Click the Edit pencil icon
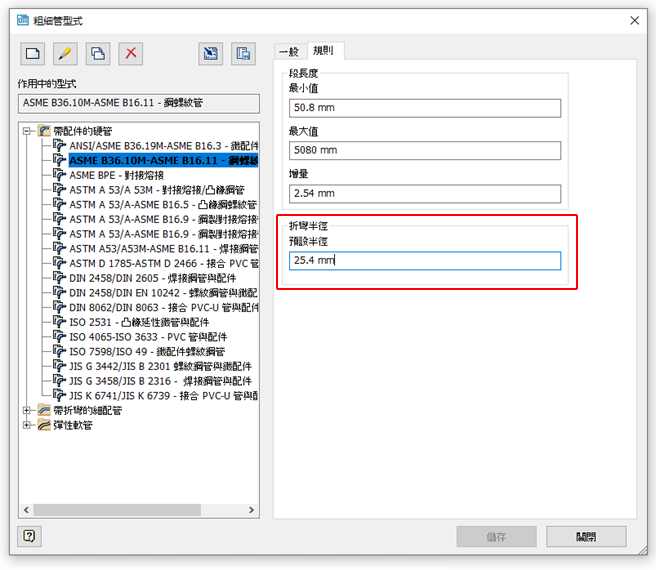 [x=65, y=54]
